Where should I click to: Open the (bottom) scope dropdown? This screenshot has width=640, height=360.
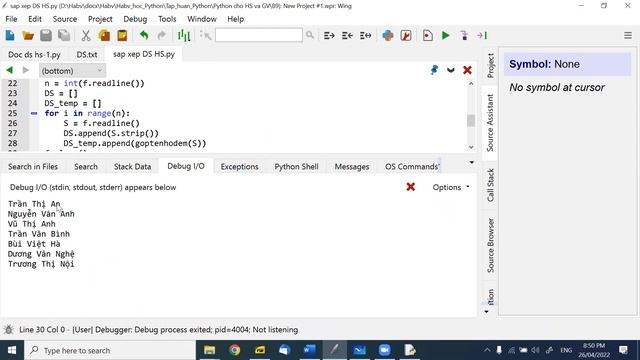(72, 71)
